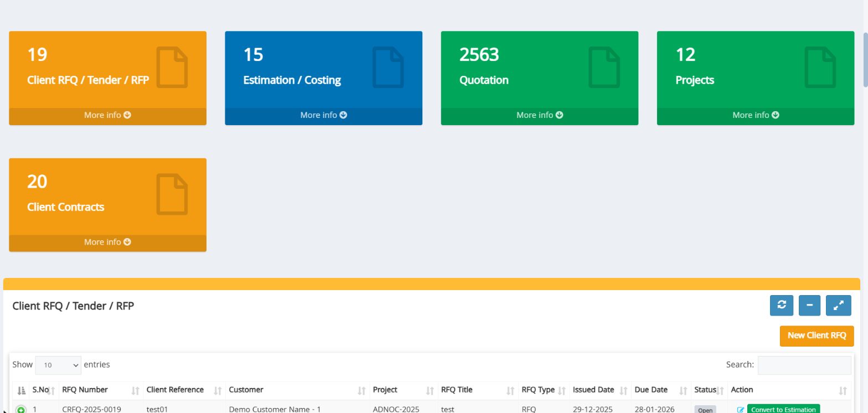Viewport: 868px width, 413px height.
Task: Maximize the Client RFQ panel to fullscreen
Action: point(839,305)
